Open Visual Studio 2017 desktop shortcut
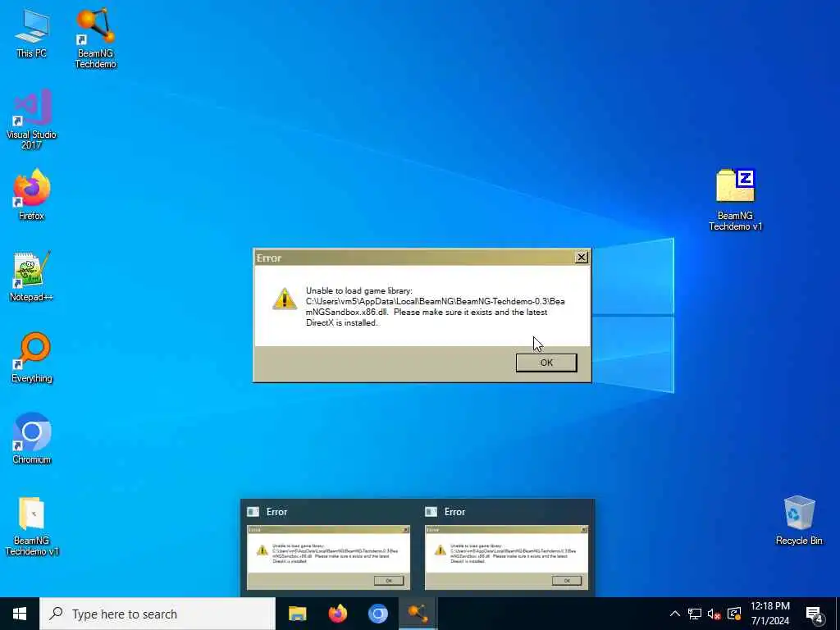The image size is (840, 630). (32, 119)
